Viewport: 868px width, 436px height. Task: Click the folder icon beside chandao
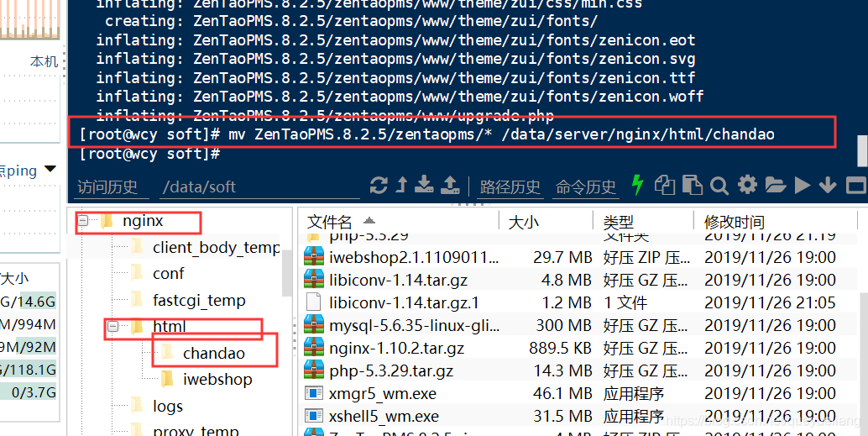coord(167,352)
